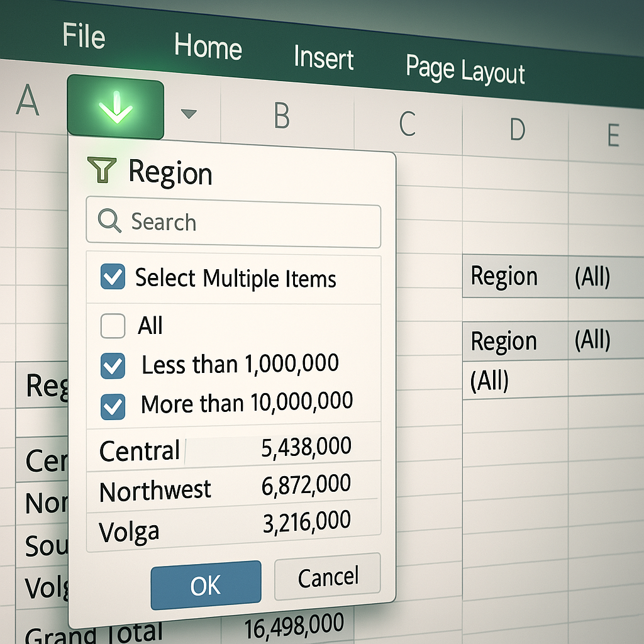Select the Northwest 6,872,000 row
This screenshot has width=644, height=644.
coord(233,488)
